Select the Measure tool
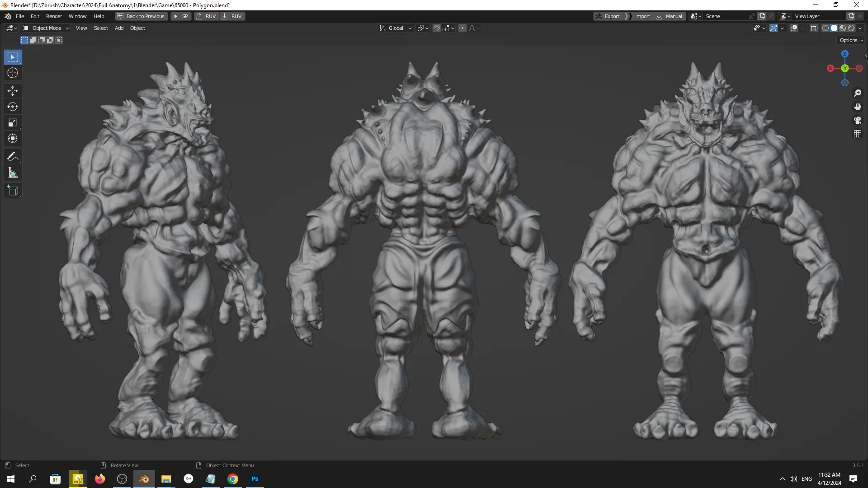Image resolution: width=868 pixels, height=488 pixels. pos(13,173)
